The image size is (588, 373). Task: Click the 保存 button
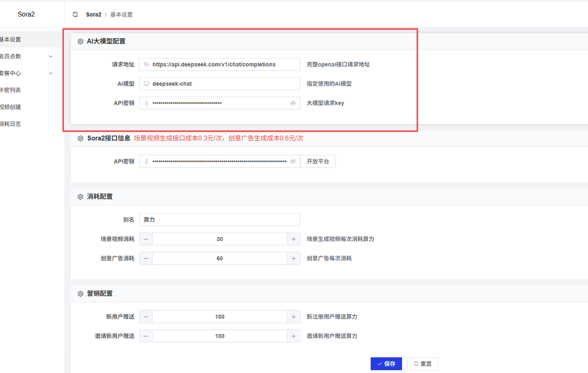point(386,364)
